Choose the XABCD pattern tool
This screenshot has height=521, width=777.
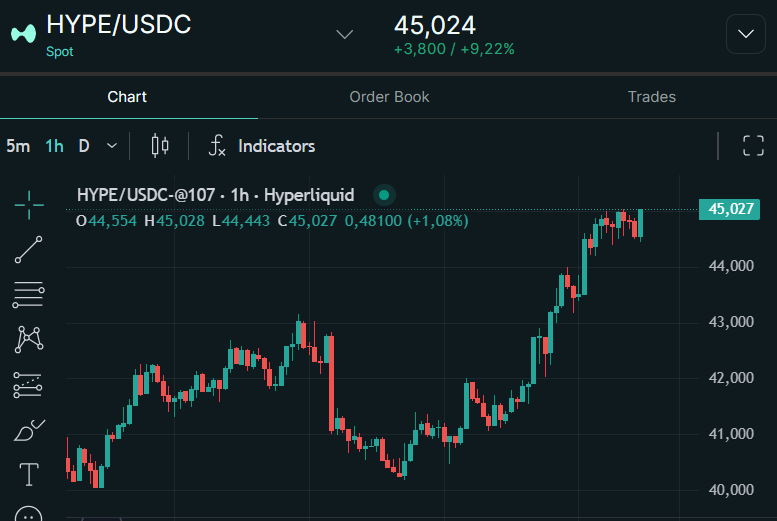(x=29, y=340)
